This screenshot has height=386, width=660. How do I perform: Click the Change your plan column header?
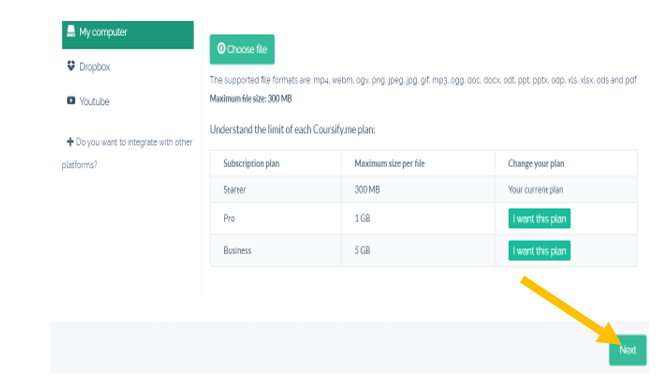pos(536,163)
